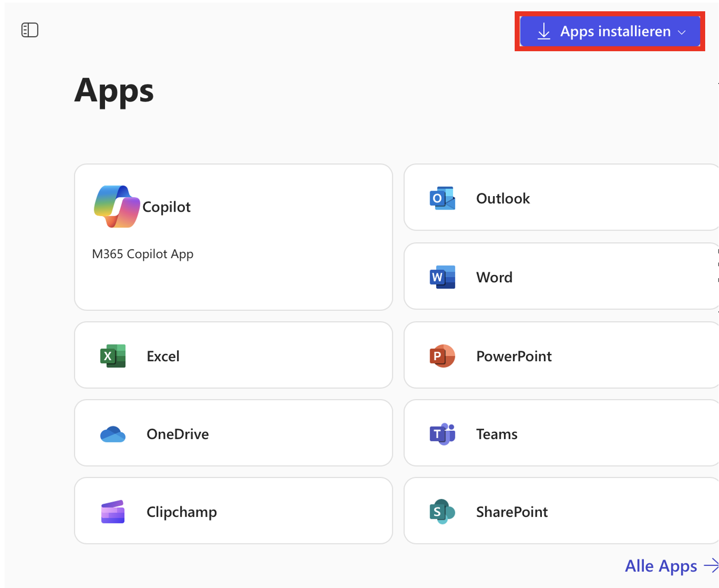Viewport: 719px width, 588px height.
Task: Open the Outlook label in its card
Action: tap(503, 198)
